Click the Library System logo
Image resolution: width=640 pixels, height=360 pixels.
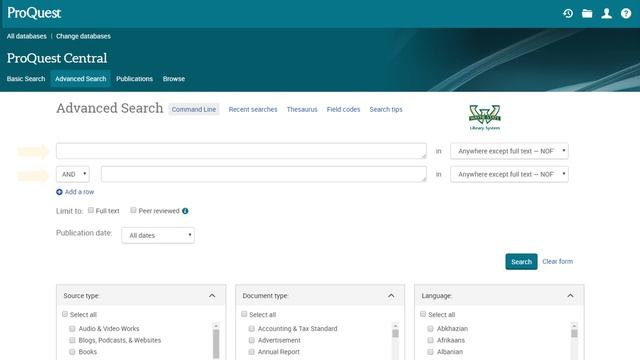click(x=484, y=118)
